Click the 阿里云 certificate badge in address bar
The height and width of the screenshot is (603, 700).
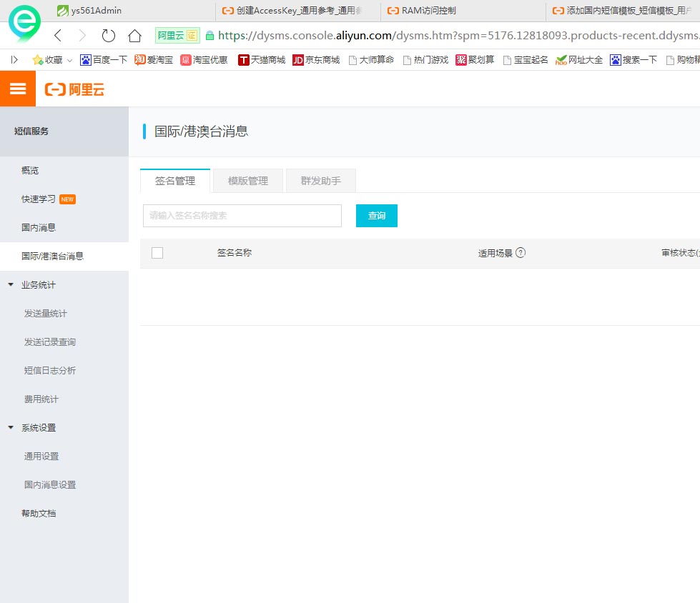177,35
